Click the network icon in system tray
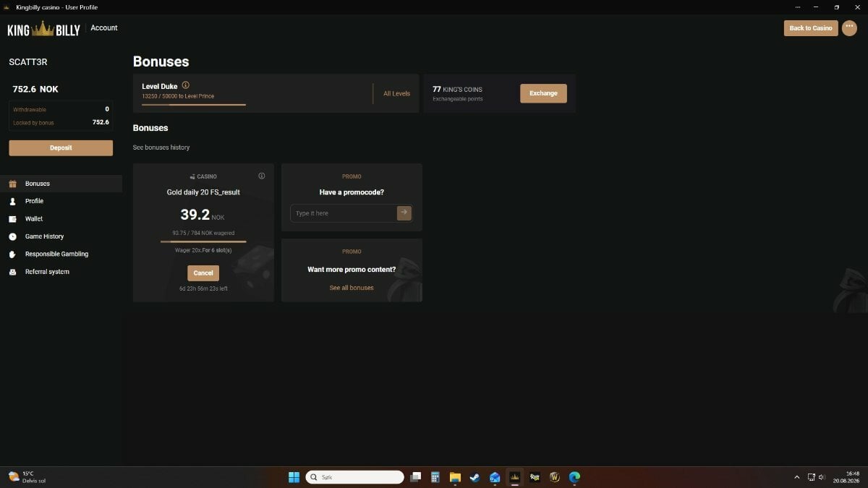This screenshot has width=868, height=488. [812, 477]
